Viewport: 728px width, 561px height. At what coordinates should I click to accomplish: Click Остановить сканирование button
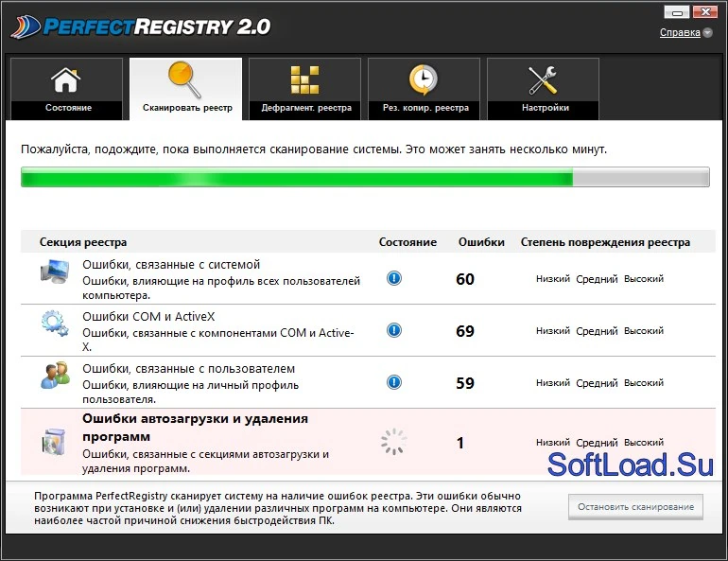635,507
